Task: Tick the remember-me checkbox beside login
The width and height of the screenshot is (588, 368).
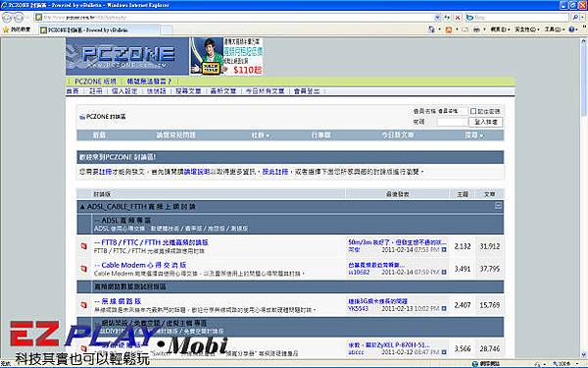Action: tap(473, 111)
